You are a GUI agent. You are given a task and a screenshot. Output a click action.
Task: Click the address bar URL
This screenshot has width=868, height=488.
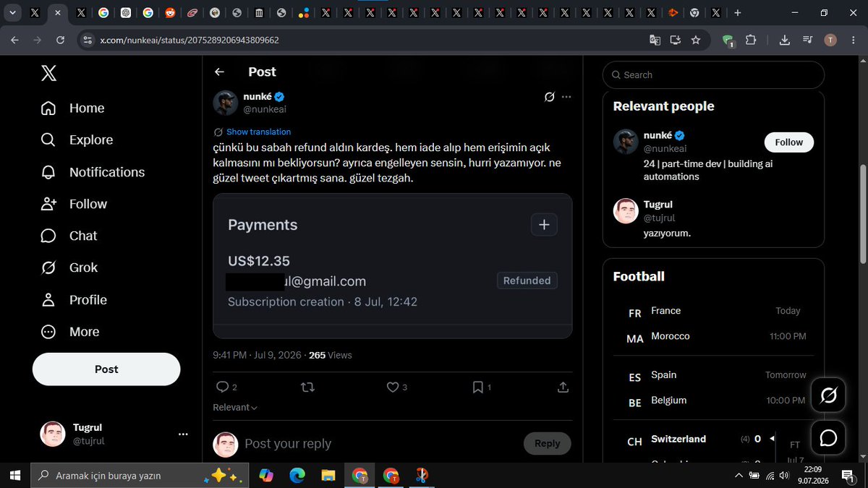[x=190, y=40]
